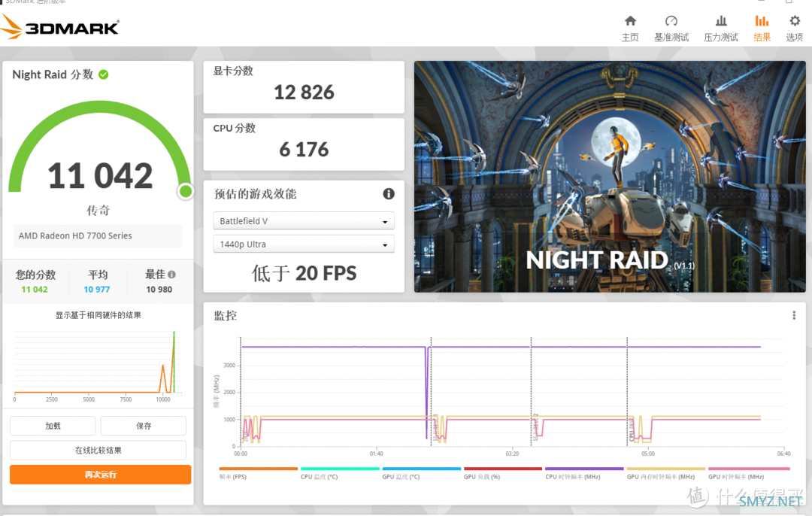Open the 基准测试 benchmark gauge icon

coord(671,21)
